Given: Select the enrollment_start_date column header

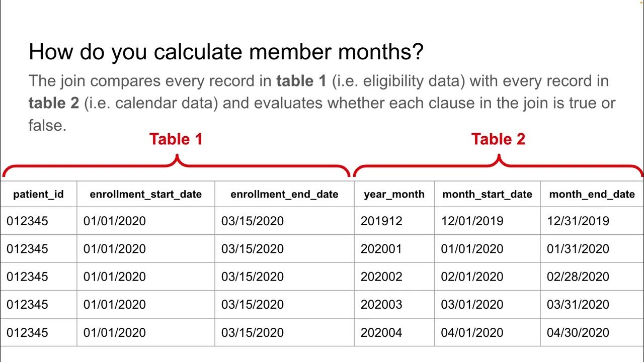Looking at the screenshot, I should [x=145, y=194].
